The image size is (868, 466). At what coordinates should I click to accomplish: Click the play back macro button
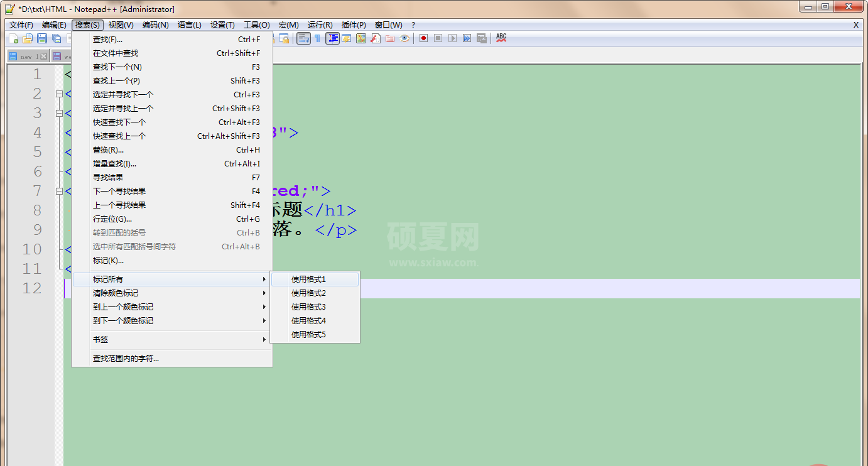452,38
